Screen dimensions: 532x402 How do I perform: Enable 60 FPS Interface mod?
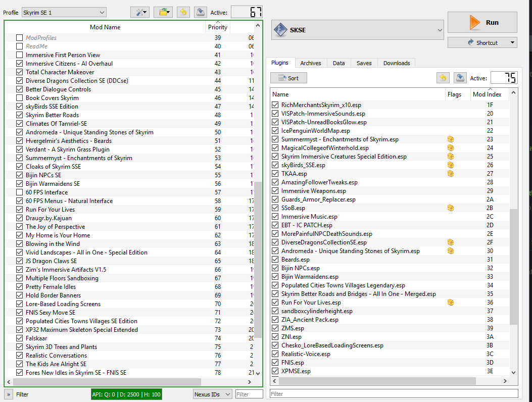19,192
